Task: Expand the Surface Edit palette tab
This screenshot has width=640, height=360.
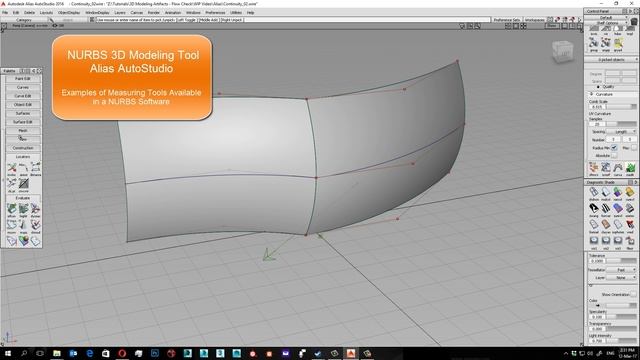Action: (23, 122)
